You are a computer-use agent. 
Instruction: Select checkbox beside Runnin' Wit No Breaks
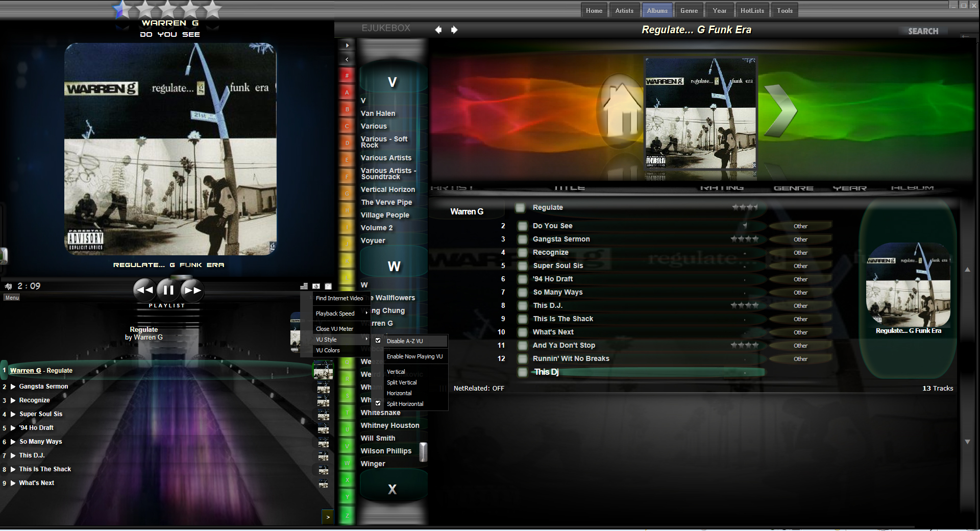click(x=523, y=358)
